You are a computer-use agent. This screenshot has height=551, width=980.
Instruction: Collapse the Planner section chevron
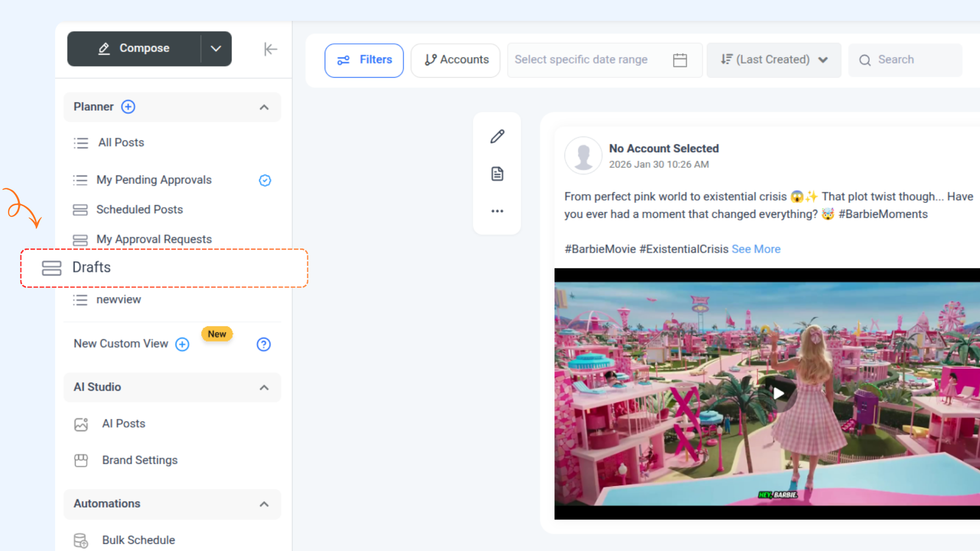point(264,107)
